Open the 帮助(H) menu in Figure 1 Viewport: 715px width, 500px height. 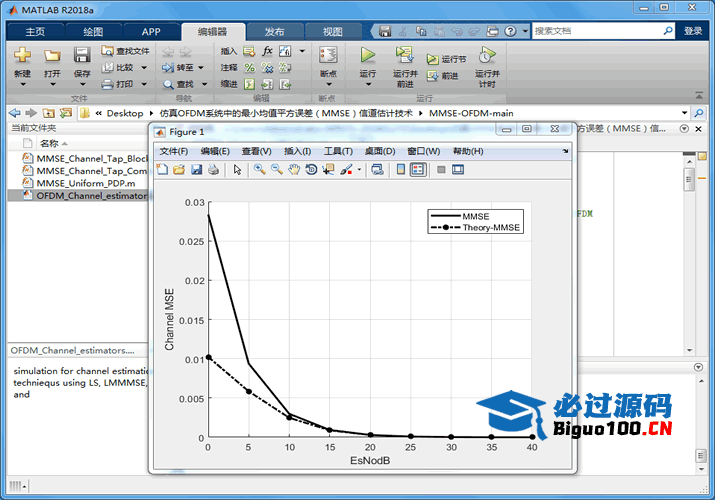(x=468, y=151)
